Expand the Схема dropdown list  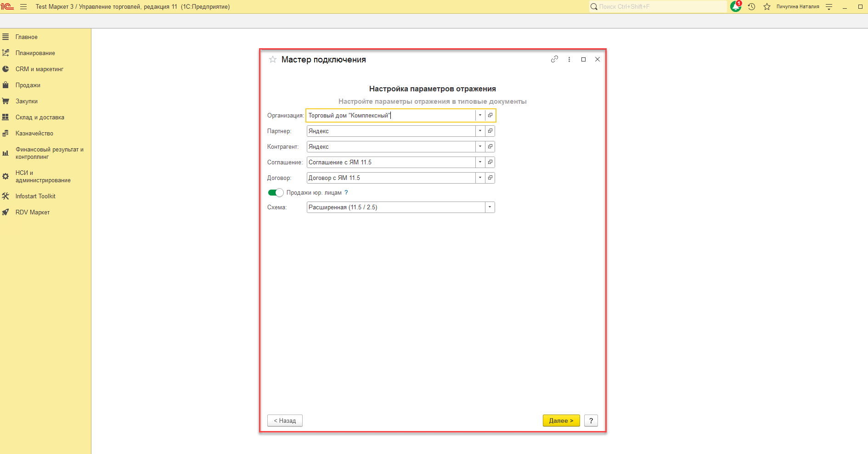click(x=490, y=207)
